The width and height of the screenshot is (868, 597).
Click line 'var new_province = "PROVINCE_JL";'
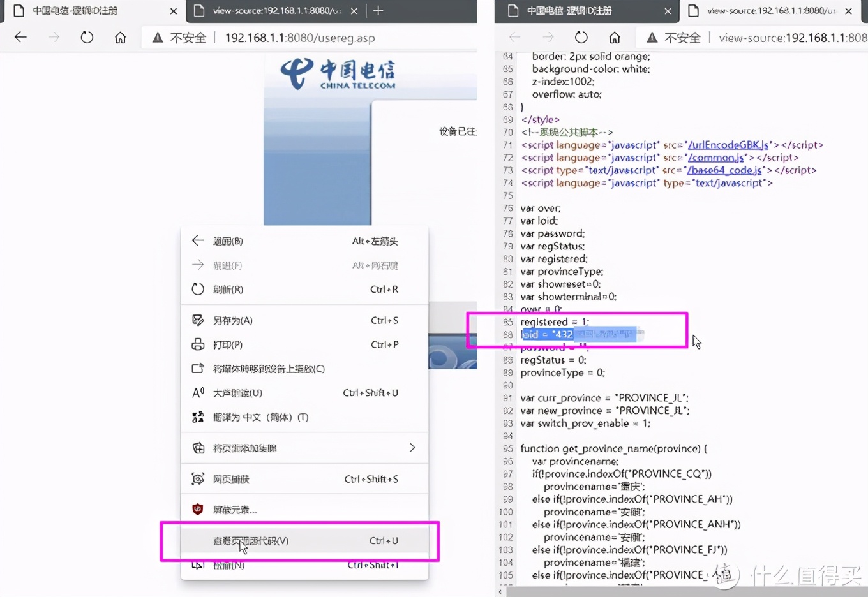605,411
